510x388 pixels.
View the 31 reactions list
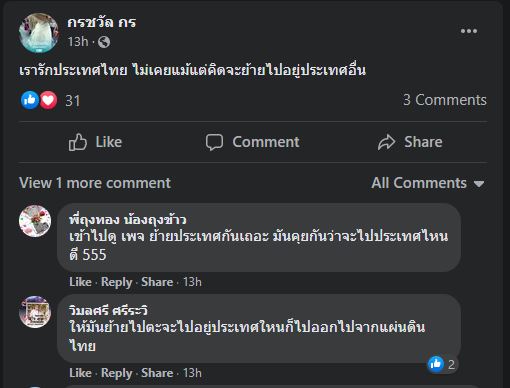[73, 101]
